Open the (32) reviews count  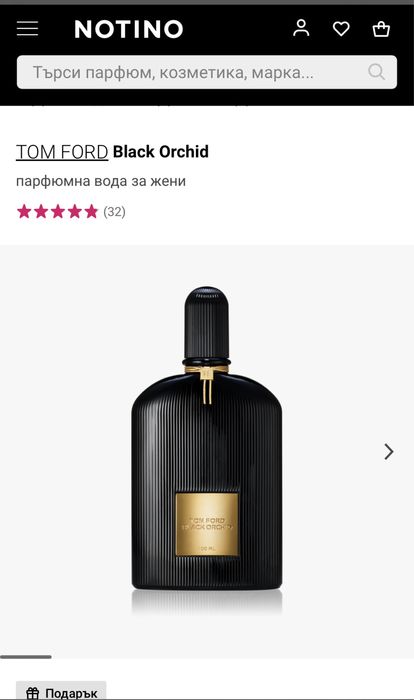(x=114, y=212)
